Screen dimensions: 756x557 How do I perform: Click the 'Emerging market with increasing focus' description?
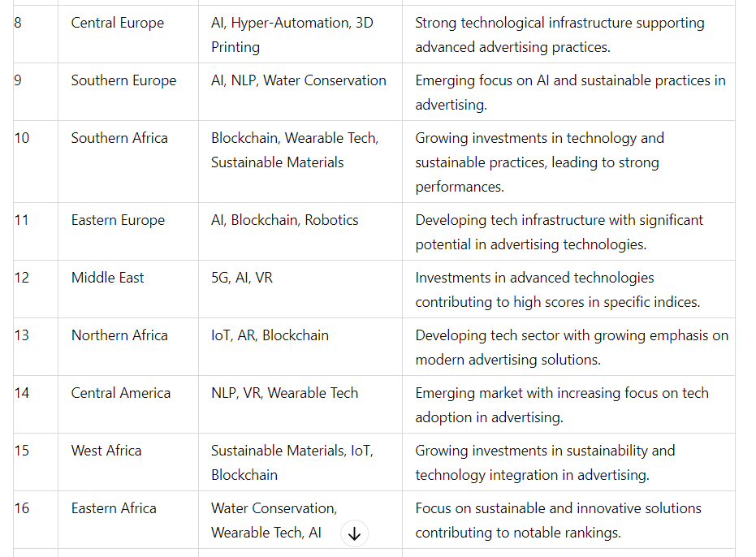tap(562, 405)
